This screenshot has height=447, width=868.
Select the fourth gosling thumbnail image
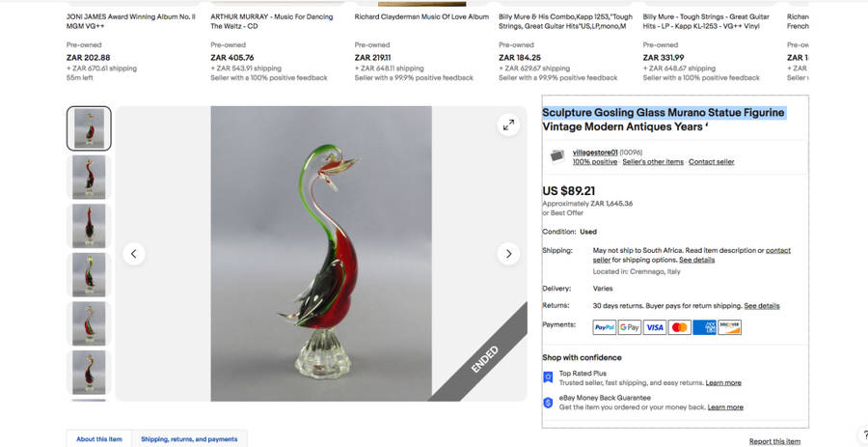pyautogui.click(x=89, y=275)
